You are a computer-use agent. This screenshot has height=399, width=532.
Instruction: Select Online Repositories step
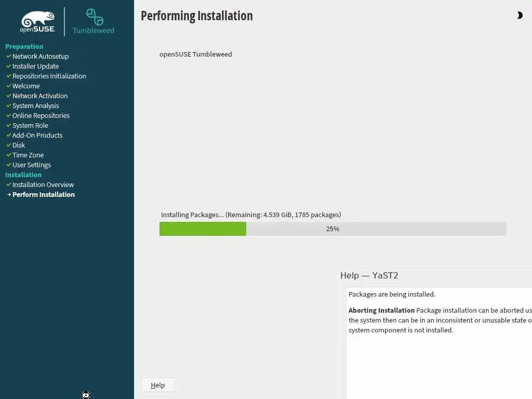(41, 115)
